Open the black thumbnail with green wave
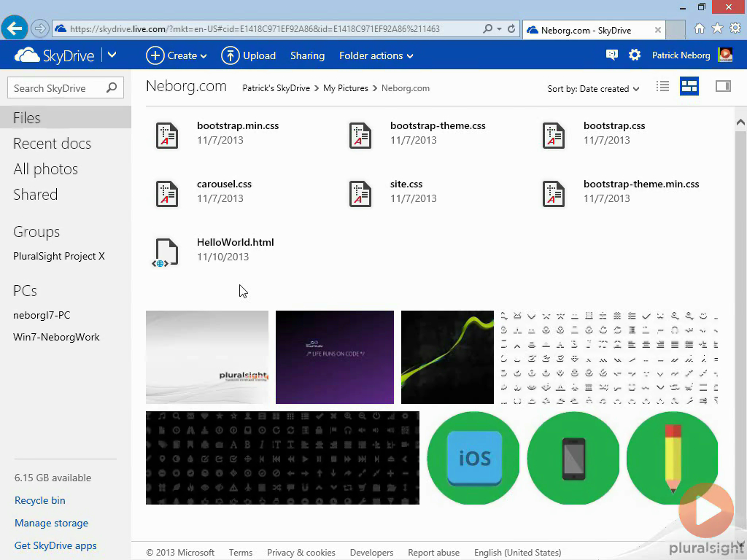This screenshot has width=747, height=560. tap(447, 357)
